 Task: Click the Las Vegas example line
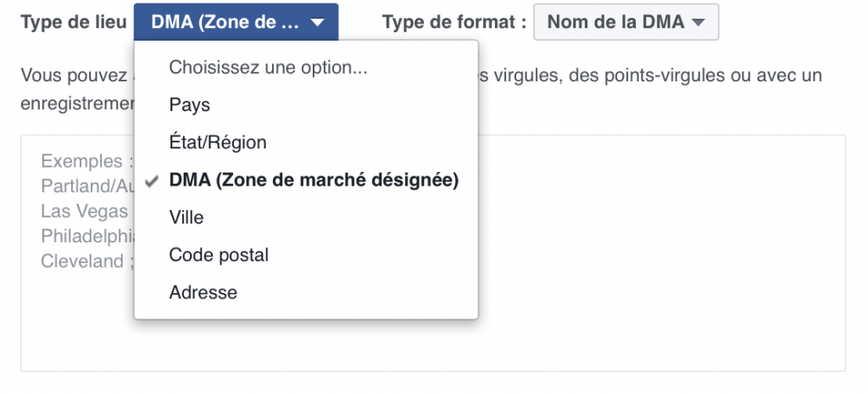click(85, 211)
